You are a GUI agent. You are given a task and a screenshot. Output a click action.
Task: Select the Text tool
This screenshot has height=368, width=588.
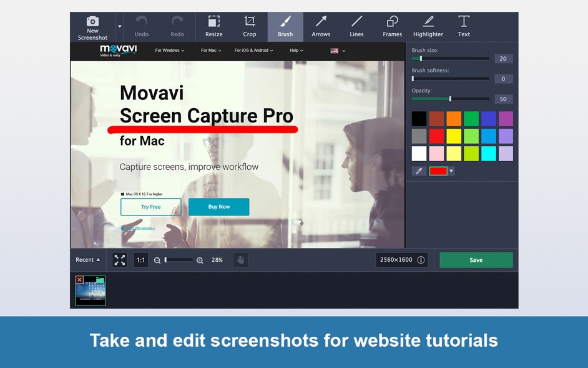tap(464, 27)
